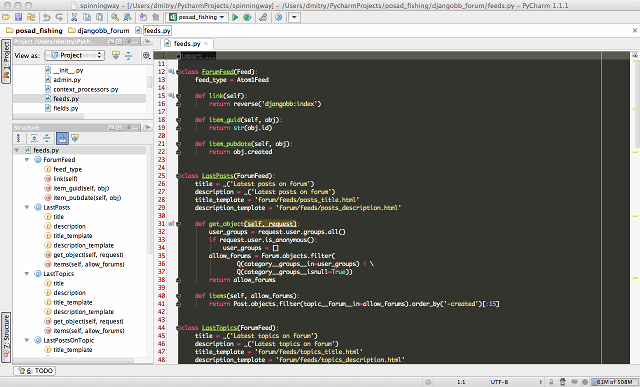Select __init__.py in the Project tree
640x387 pixels.
pos(64,70)
